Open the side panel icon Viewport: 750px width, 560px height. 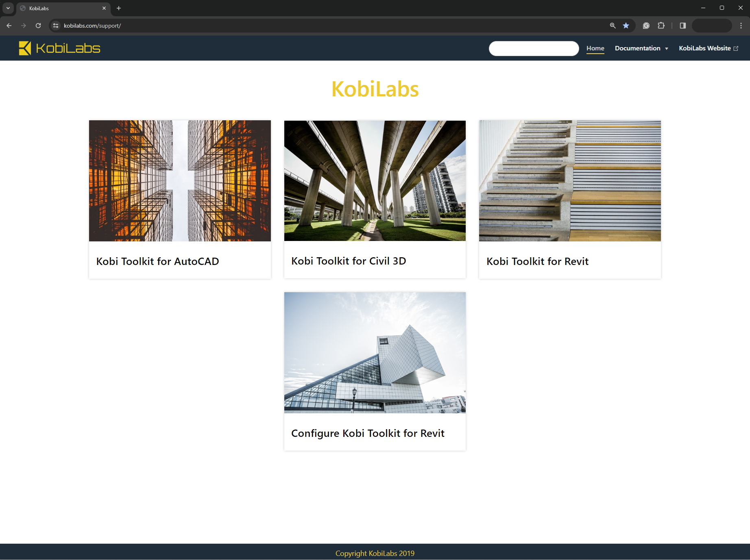(x=682, y=25)
